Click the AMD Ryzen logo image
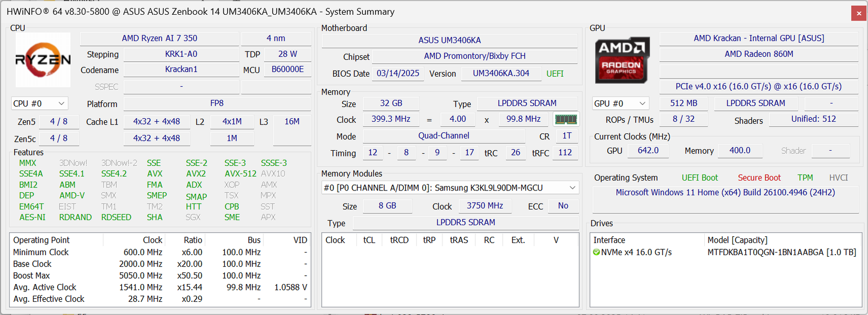The image size is (868, 315). (x=43, y=60)
